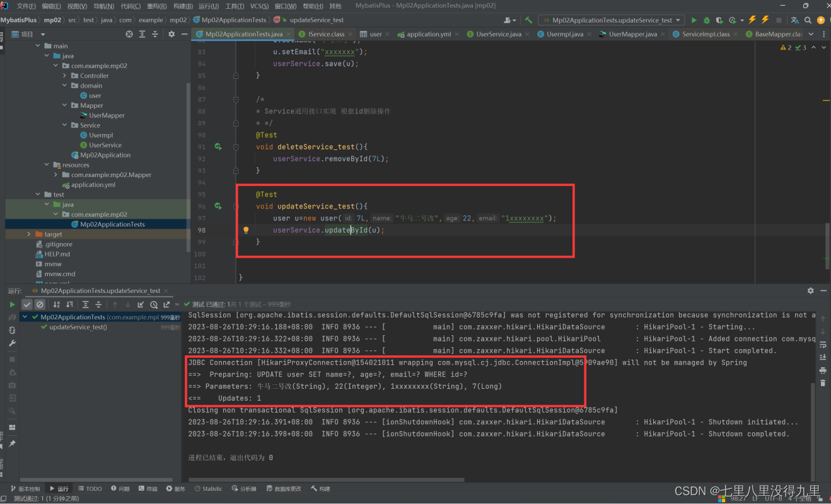
Task: Expand the Controller package in the project tree
Action: point(65,76)
